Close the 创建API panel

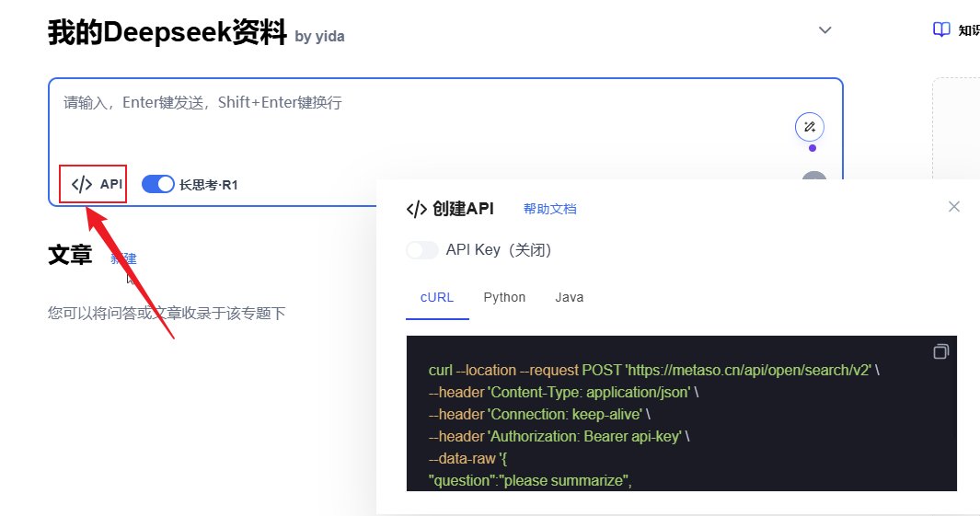click(953, 207)
